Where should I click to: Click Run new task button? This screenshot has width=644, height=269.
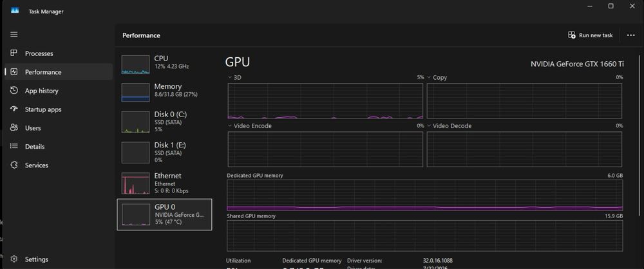(x=591, y=35)
